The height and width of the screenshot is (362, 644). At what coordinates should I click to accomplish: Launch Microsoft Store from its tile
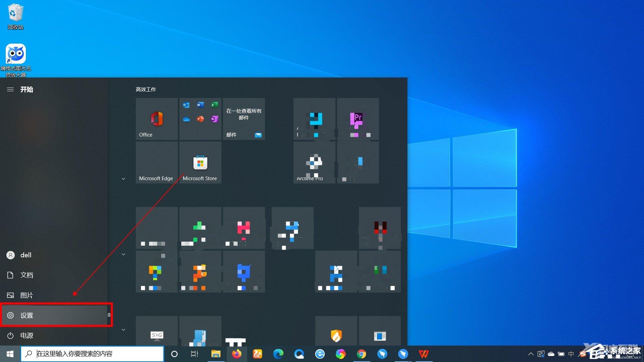point(200,163)
